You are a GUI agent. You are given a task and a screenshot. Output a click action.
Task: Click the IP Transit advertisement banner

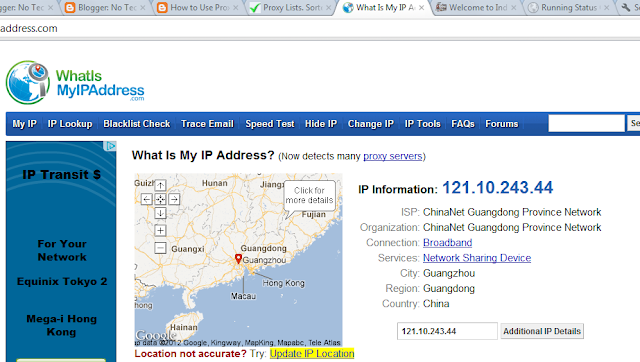tap(61, 251)
